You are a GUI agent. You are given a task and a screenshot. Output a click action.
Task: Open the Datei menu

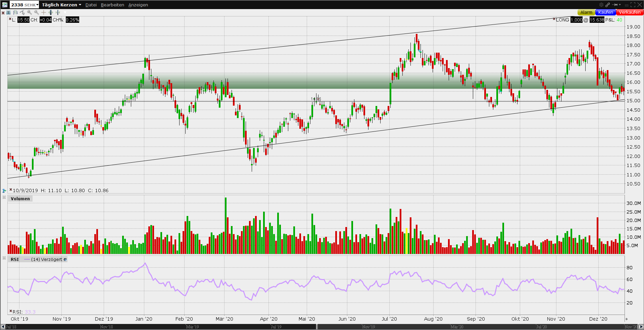point(91,5)
